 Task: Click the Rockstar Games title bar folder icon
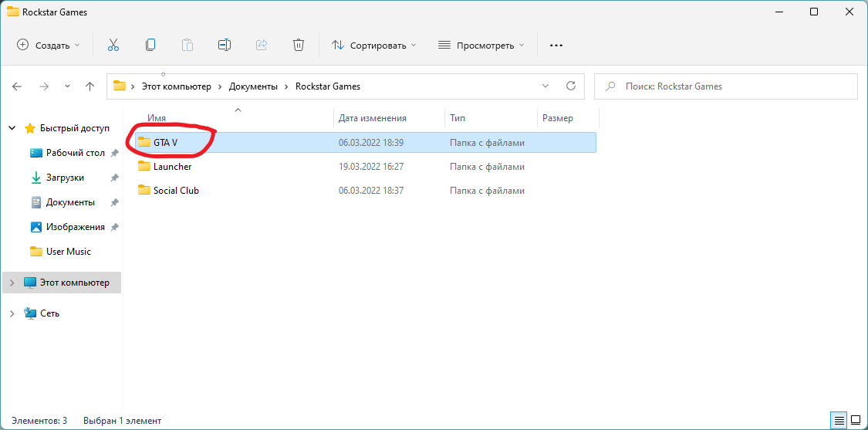13,12
